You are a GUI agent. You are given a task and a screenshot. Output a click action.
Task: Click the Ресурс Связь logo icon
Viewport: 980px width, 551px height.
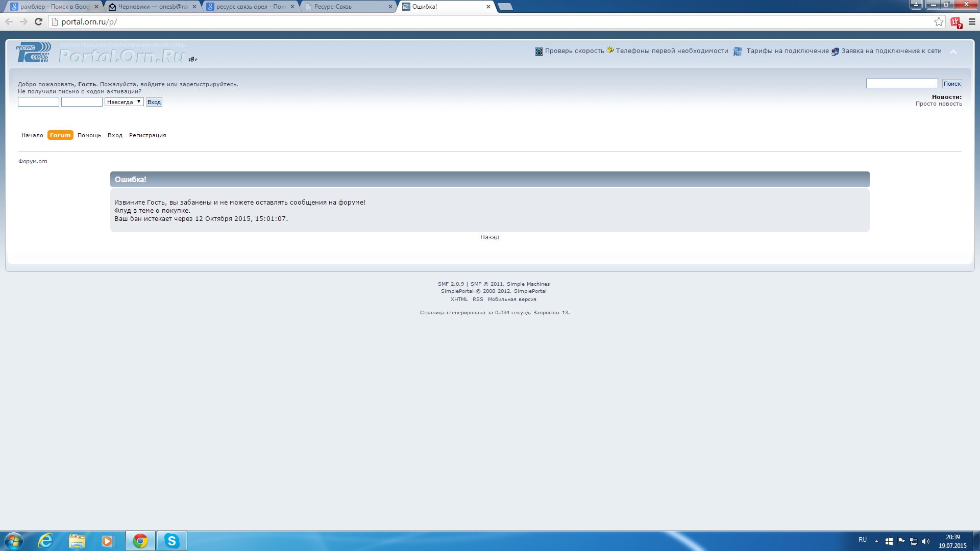click(33, 53)
